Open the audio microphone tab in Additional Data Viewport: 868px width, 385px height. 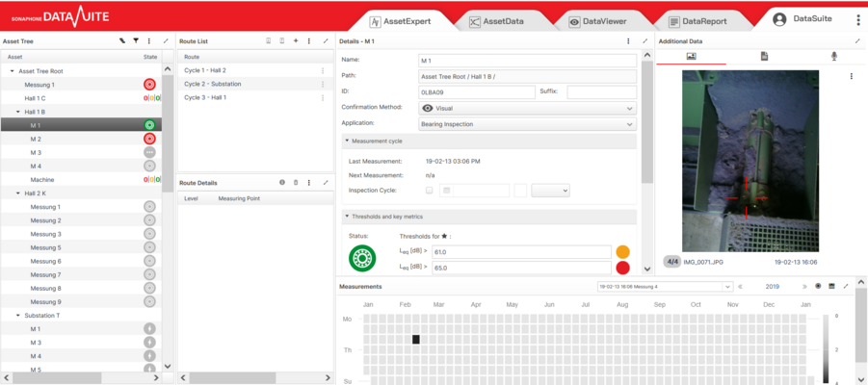[x=834, y=57]
